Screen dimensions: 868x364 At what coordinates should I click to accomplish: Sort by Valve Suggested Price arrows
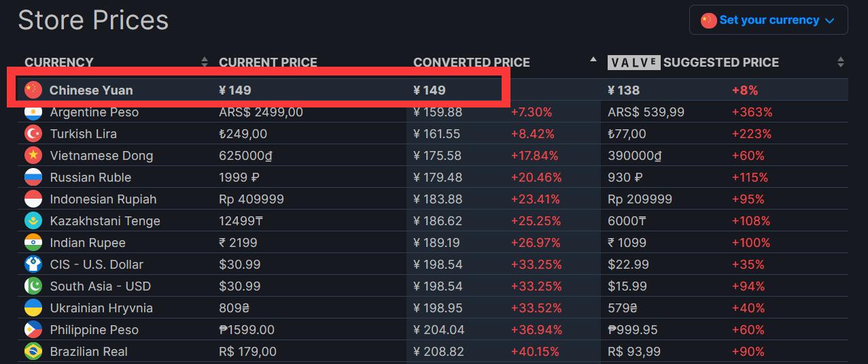(x=841, y=63)
